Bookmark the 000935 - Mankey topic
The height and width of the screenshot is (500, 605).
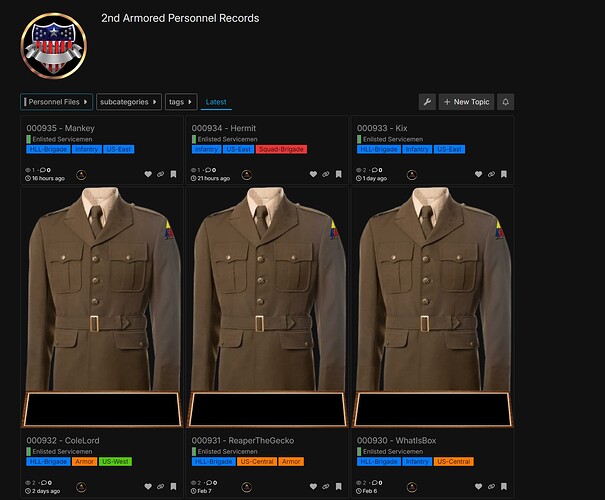(x=173, y=174)
